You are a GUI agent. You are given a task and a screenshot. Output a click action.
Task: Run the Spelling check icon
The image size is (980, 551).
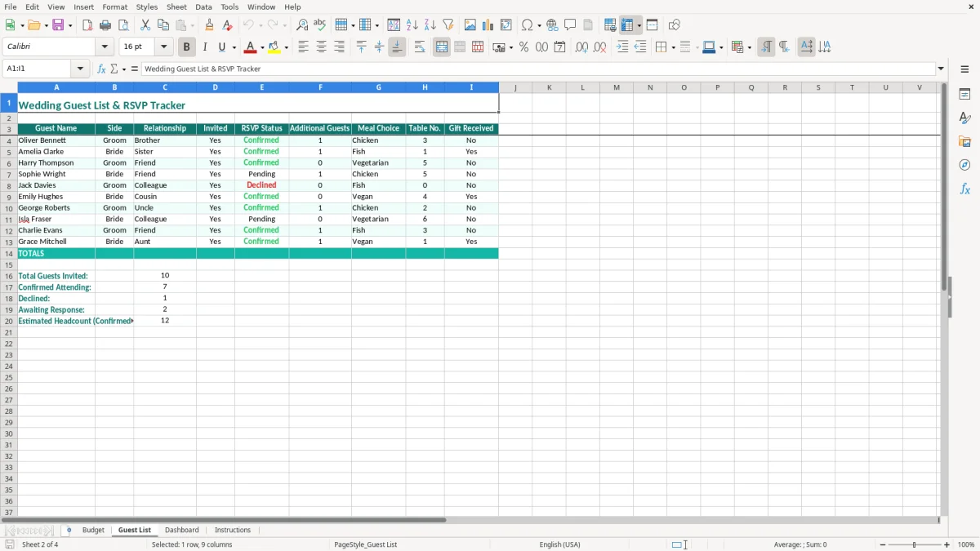point(320,25)
